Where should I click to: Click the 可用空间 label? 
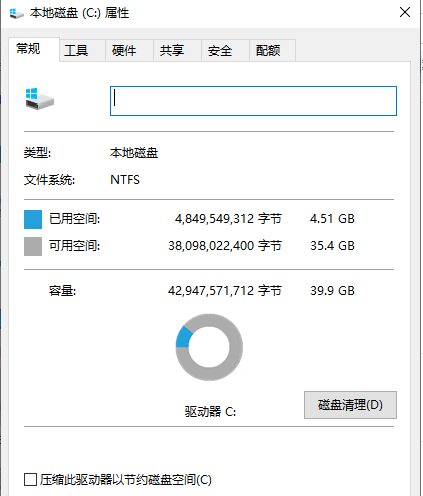(x=74, y=246)
